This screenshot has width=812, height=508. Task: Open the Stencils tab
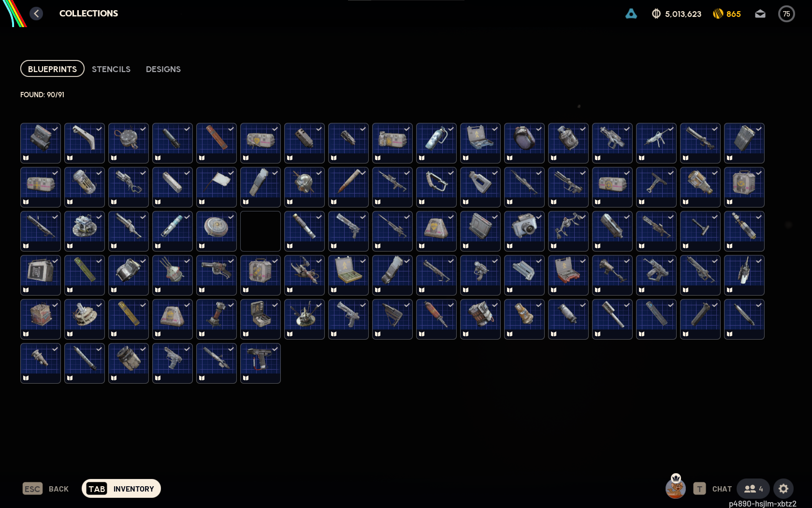click(x=111, y=69)
